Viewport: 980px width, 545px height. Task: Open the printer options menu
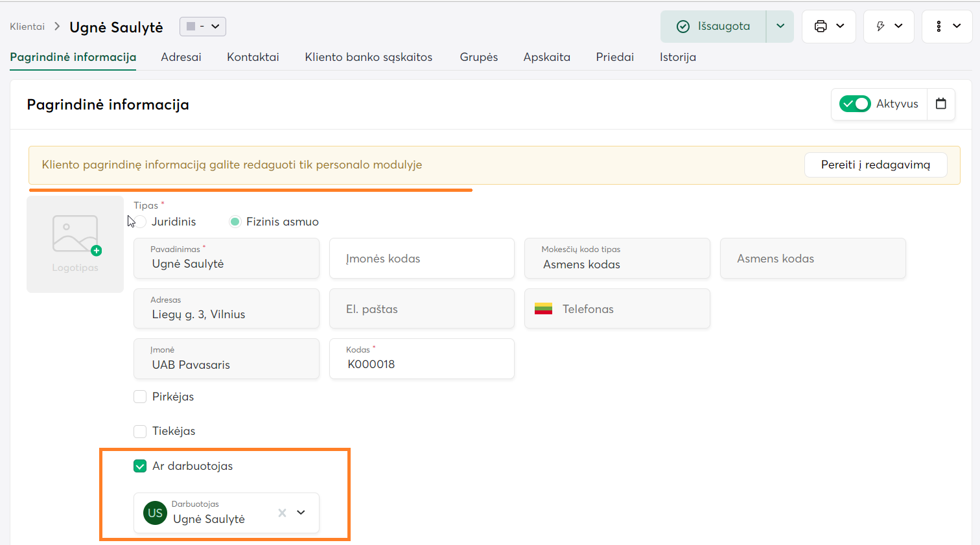click(828, 27)
